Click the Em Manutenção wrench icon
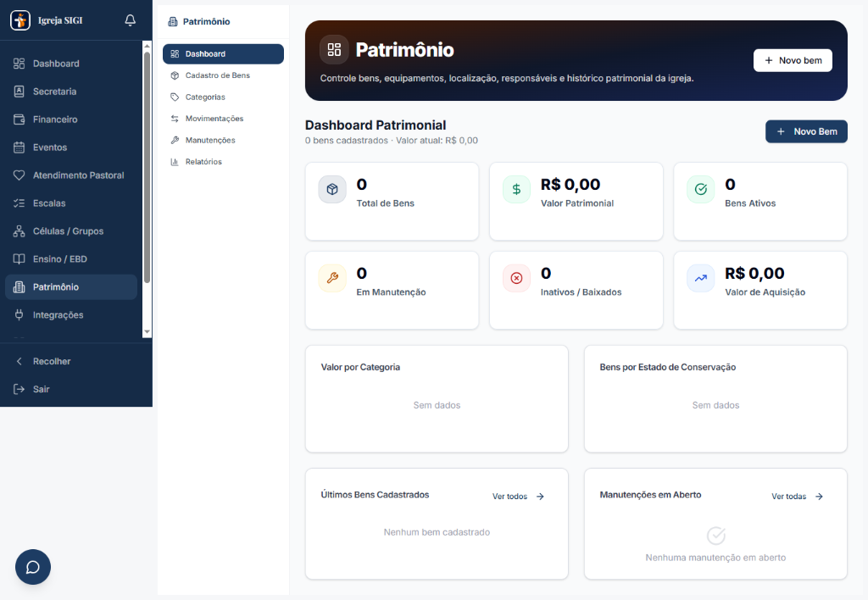This screenshot has height=600, width=868. [332, 278]
